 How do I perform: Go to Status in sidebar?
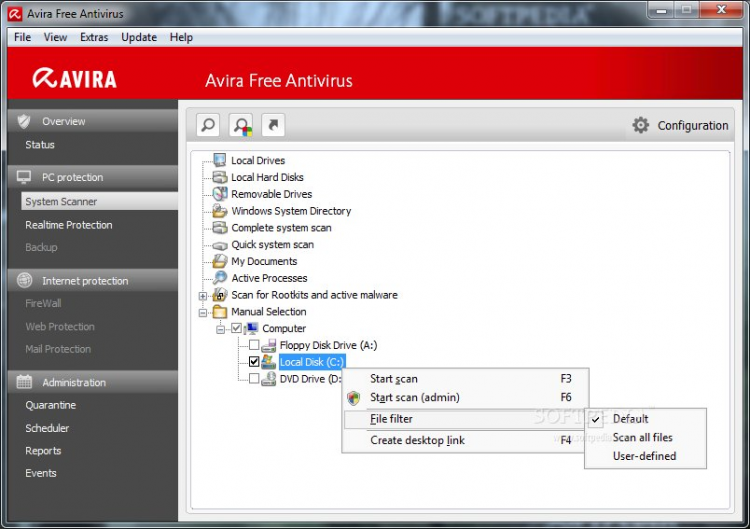click(40, 145)
